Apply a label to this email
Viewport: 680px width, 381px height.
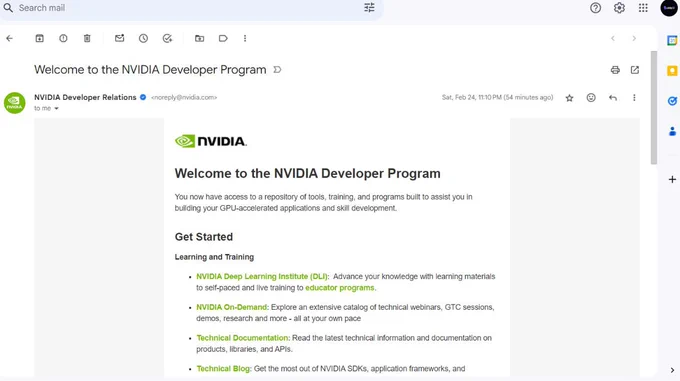[223, 39]
